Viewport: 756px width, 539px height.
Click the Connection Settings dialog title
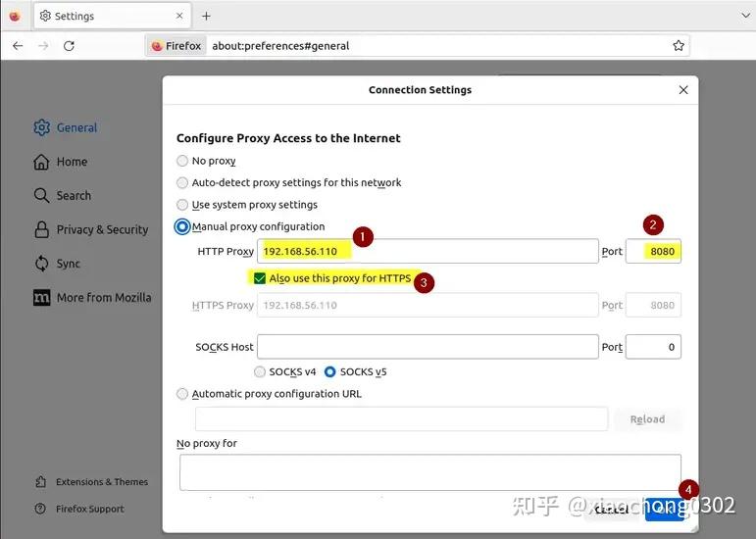(x=420, y=90)
